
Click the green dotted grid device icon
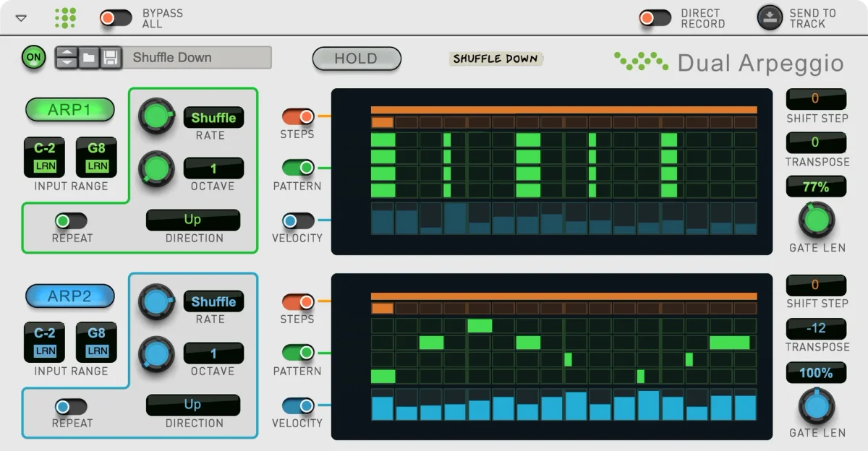pyautogui.click(x=66, y=18)
